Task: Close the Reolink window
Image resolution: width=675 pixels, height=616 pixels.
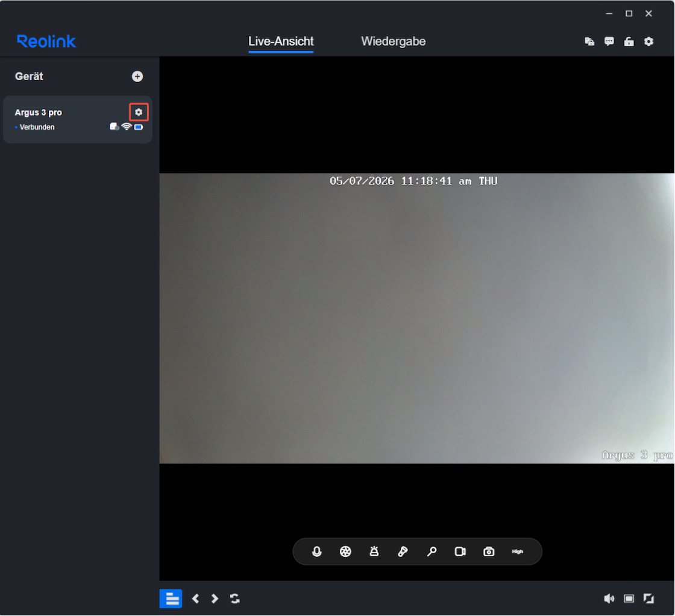Action: click(x=648, y=14)
